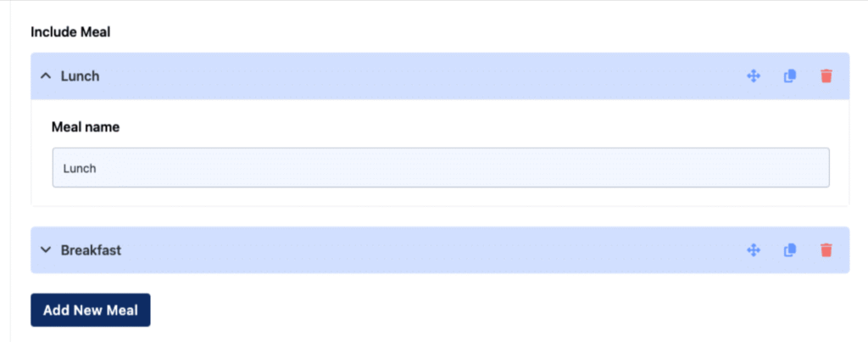The width and height of the screenshot is (868, 342).
Task: Click the Lunch title in the header bar
Action: (81, 76)
